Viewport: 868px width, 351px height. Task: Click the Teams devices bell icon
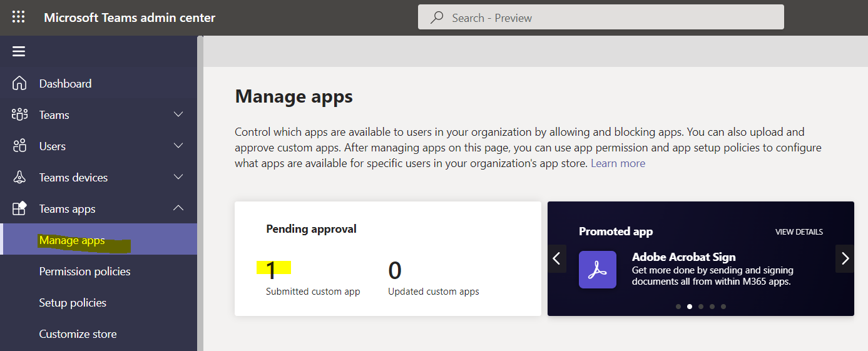pos(19,177)
